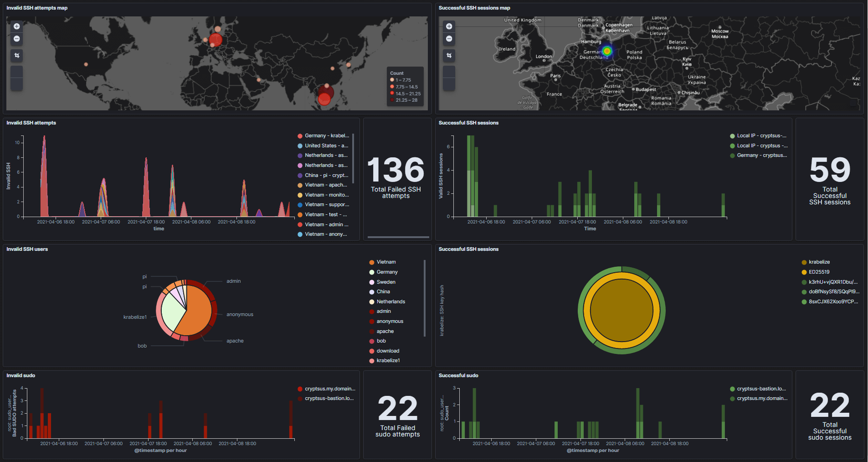Select the crop tool on the Successful SSH sessions map
Viewport: 868px width, 462px height.
tap(449, 56)
